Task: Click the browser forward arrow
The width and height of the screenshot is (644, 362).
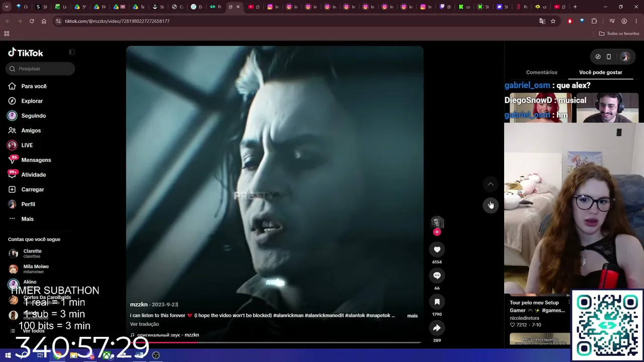Action: tap(20, 21)
